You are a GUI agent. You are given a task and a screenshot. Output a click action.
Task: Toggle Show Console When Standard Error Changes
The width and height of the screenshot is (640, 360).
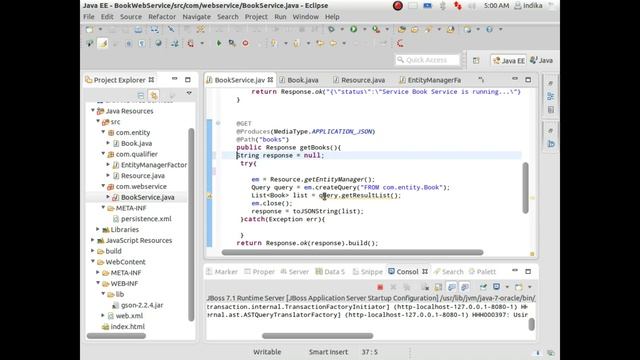click(464, 287)
